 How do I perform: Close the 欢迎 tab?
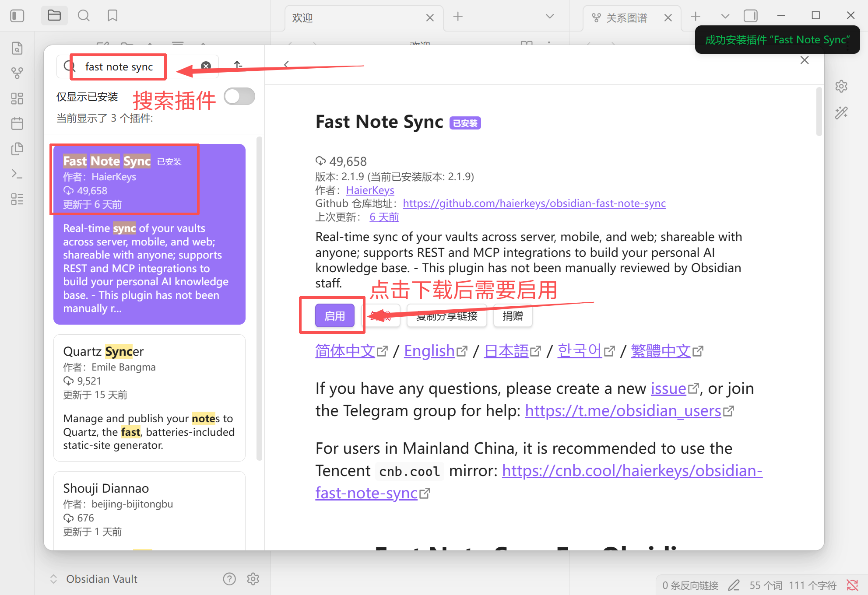point(430,17)
